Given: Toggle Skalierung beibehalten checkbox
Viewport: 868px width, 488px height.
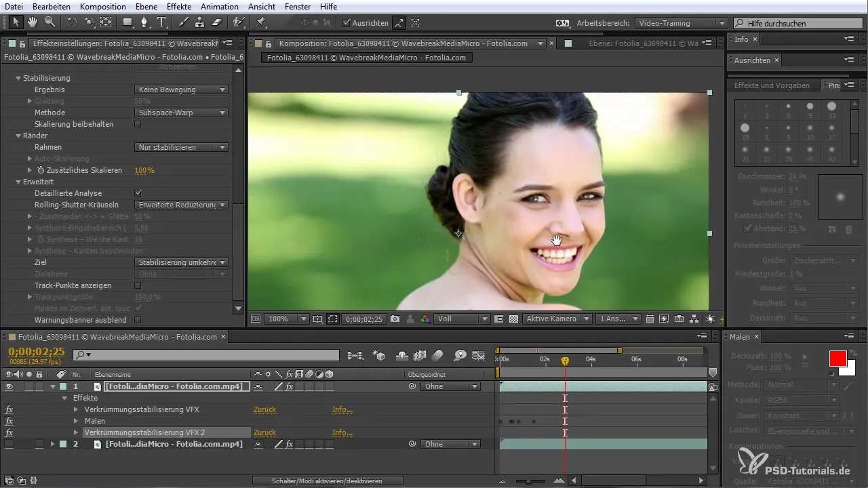Looking at the screenshot, I should [138, 125].
